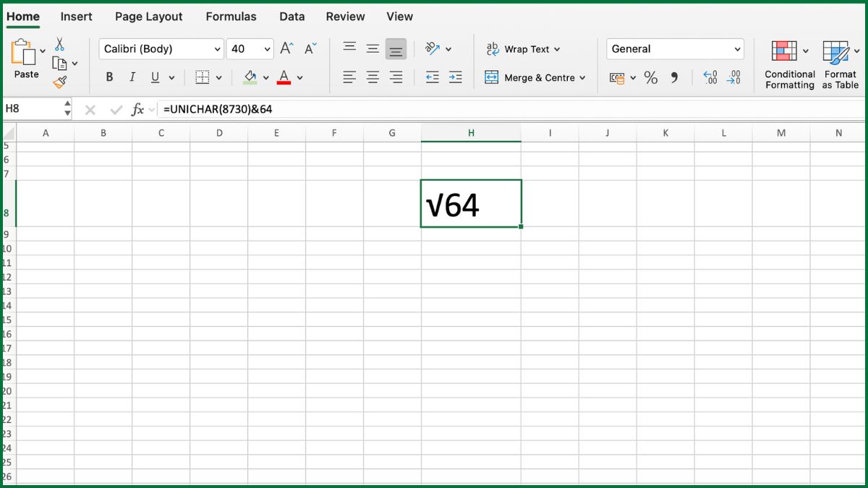Apply centre alignment to the text
868x488 pixels.
click(373, 77)
